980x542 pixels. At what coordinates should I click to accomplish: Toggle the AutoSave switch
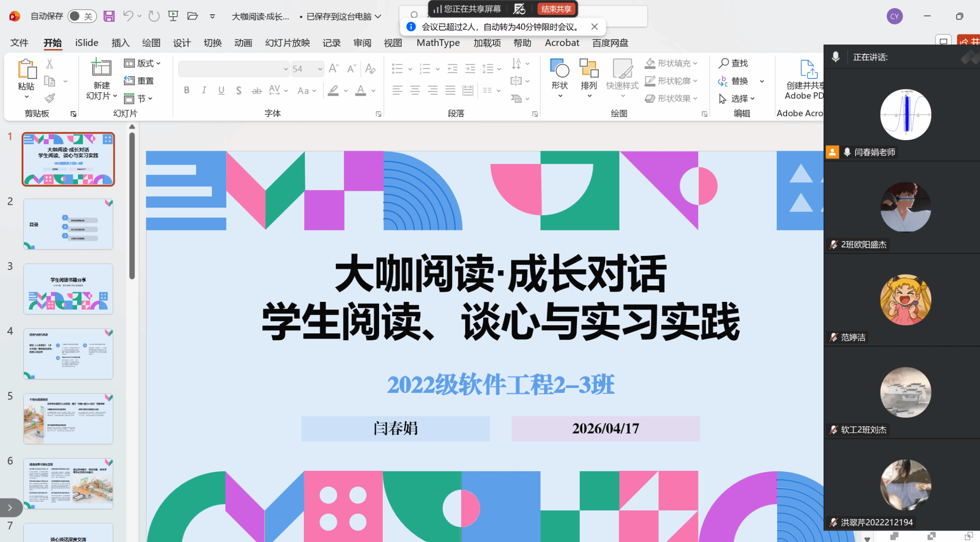coord(82,16)
